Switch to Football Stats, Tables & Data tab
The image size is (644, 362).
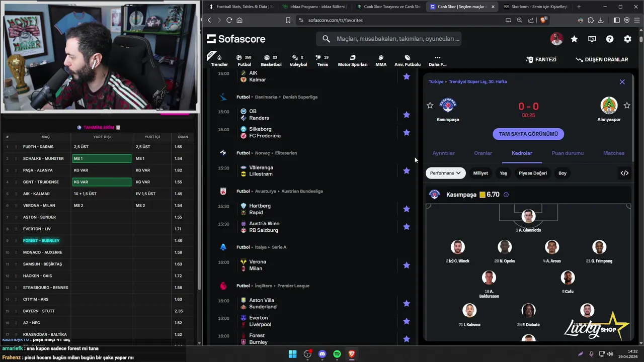(x=241, y=7)
